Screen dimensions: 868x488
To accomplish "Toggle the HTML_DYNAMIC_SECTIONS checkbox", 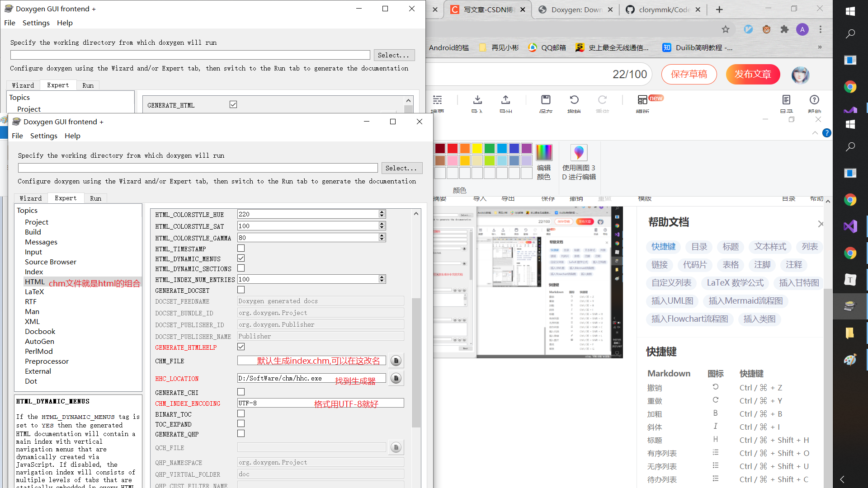I will click(241, 268).
